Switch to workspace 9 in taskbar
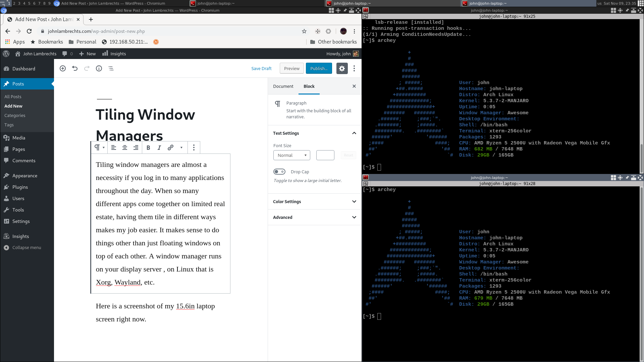This screenshot has height=362, width=644. click(49, 3)
